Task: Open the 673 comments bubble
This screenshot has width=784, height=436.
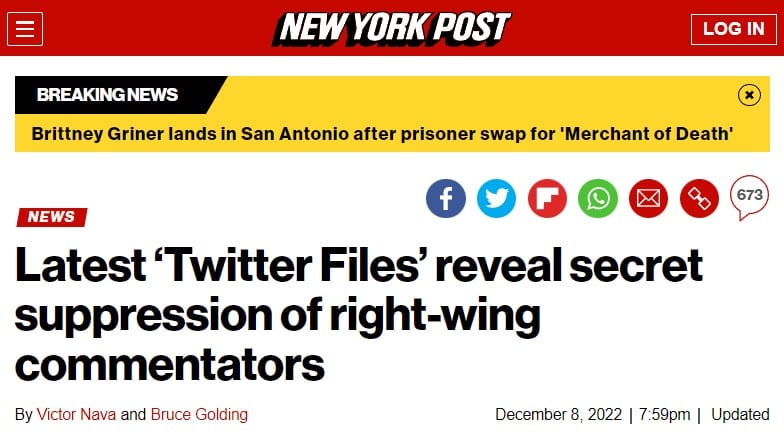Action: [x=750, y=195]
